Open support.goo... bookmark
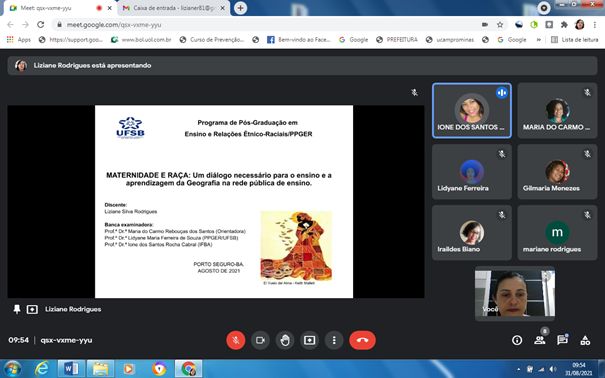Image resolution: width=605 pixels, height=378 pixels. coord(71,40)
